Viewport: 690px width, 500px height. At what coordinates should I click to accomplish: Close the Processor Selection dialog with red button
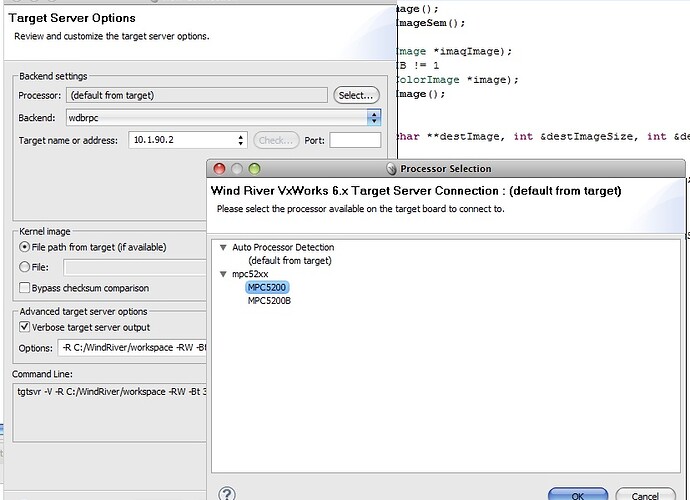click(x=219, y=169)
